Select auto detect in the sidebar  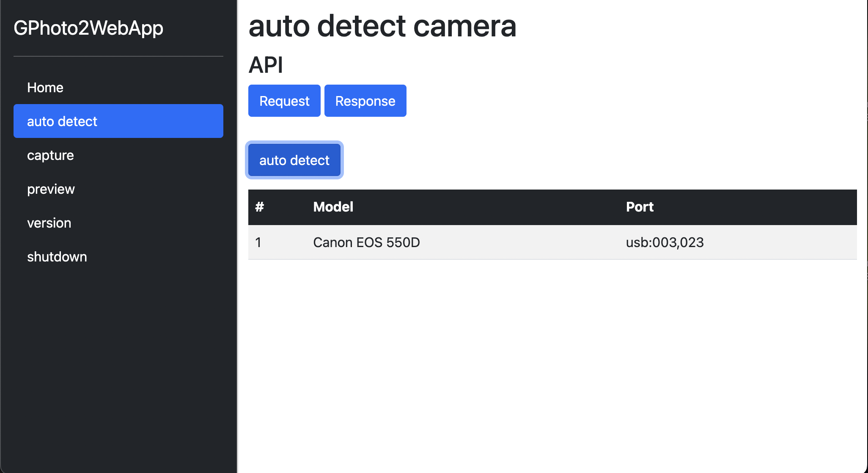click(x=118, y=121)
